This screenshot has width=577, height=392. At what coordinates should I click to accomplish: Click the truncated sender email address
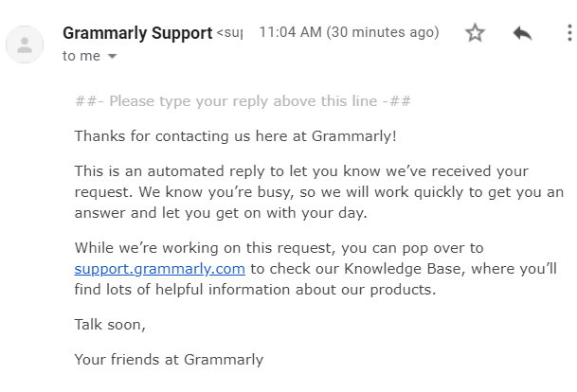coord(229,33)
